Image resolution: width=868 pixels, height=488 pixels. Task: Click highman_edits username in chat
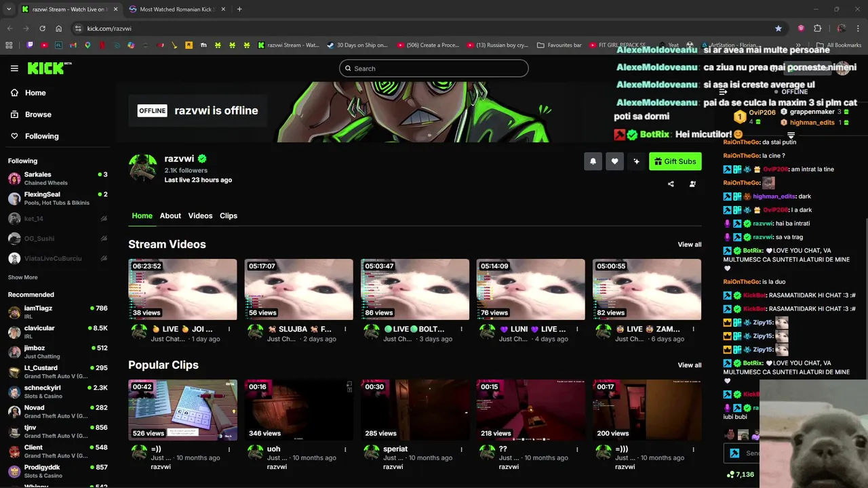(773, 197)
